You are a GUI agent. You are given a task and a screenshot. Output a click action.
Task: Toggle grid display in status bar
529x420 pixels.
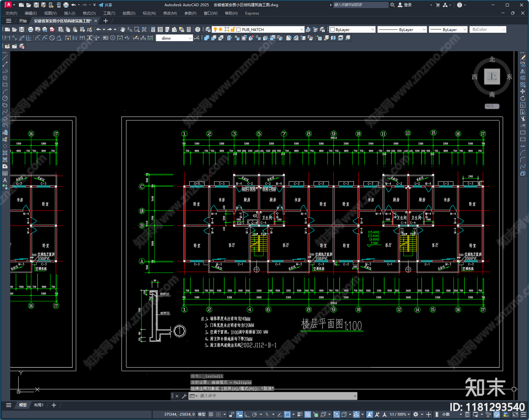pos(211,414)
